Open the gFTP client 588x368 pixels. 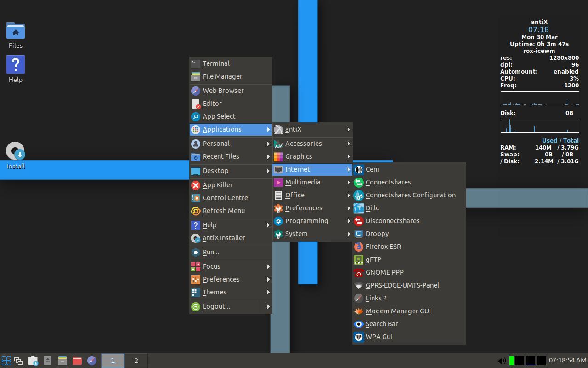click(409, 259)
